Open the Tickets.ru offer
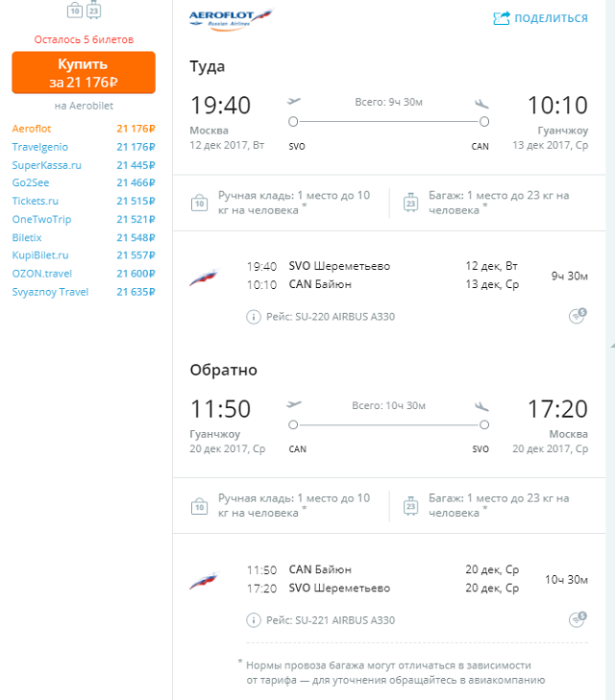This screenshot has width=615, height=700. click(84, 201)
